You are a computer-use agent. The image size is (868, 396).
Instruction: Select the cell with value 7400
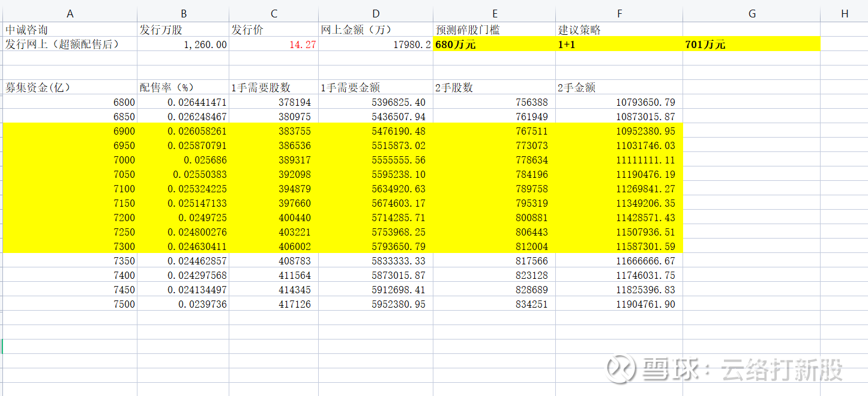[70, 275]
